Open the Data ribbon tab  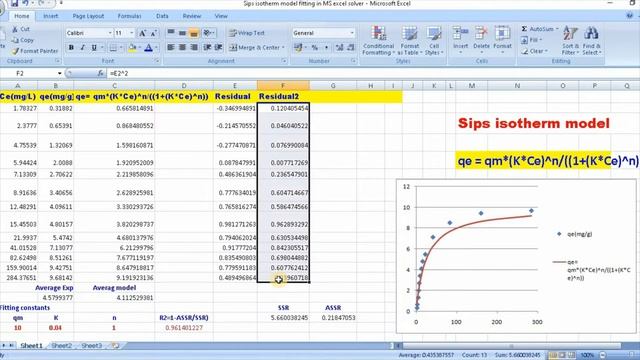click(x=162, y=16)
